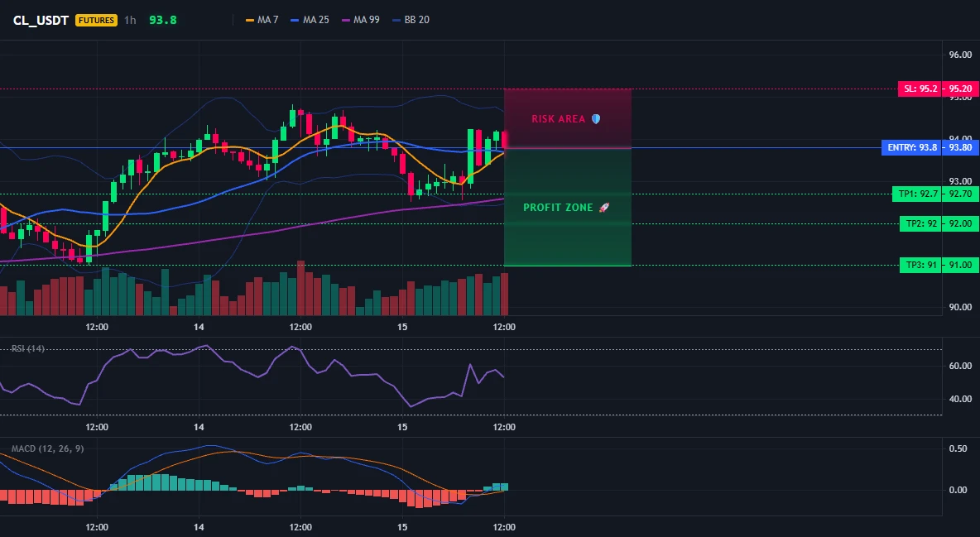Toggle the BB 20 legend entry

[411, 20]
